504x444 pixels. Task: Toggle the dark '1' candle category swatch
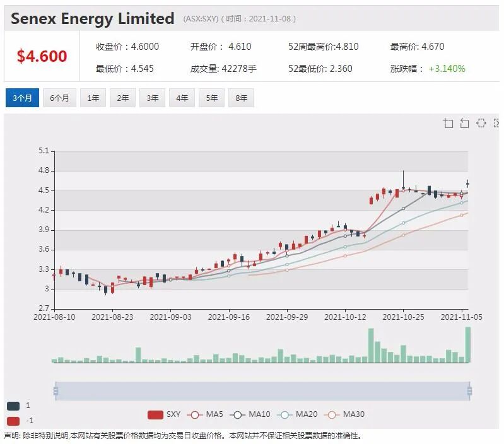13,406
